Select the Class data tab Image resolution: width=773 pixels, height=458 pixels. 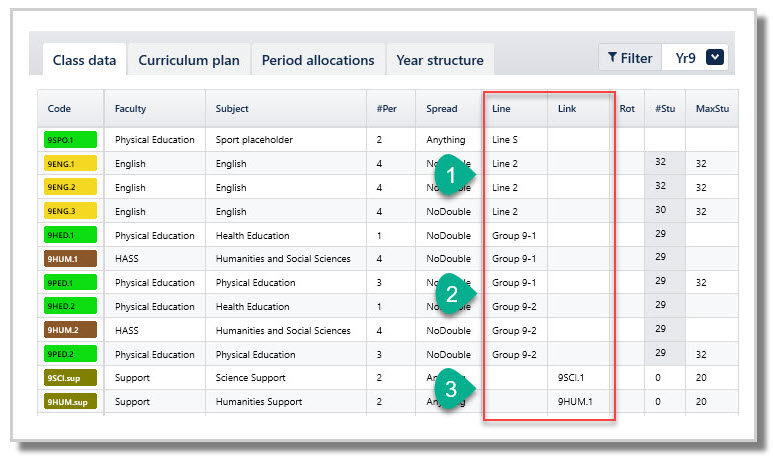pyautogui.click(x=84, y=60)
